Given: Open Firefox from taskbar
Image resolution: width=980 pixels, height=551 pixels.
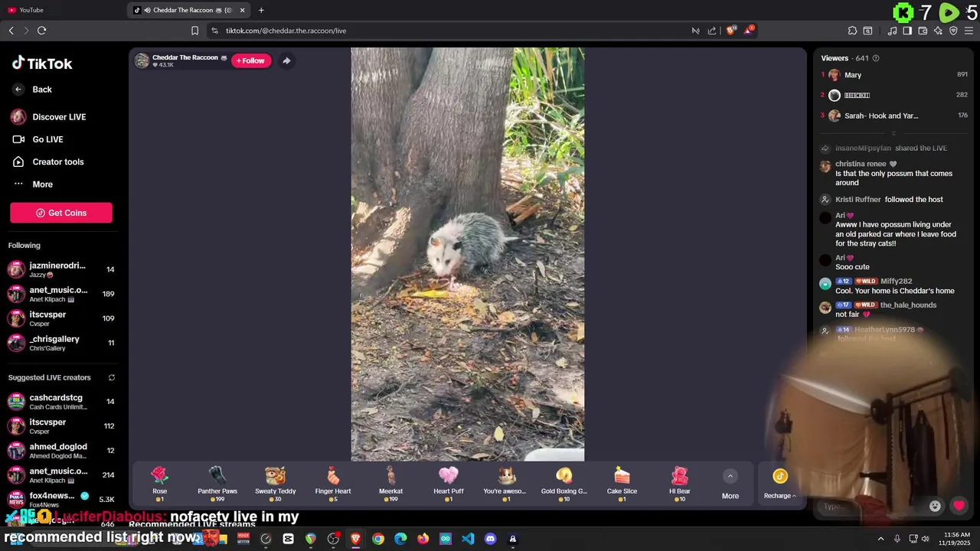Looking at the screenshot, I should pyautogui.click(x=423, y=539).
